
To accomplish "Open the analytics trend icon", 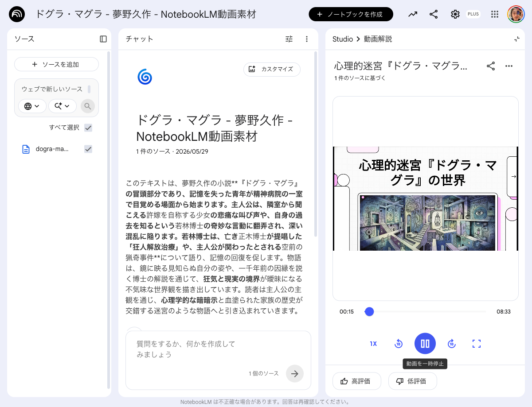I will pos(413,14).
